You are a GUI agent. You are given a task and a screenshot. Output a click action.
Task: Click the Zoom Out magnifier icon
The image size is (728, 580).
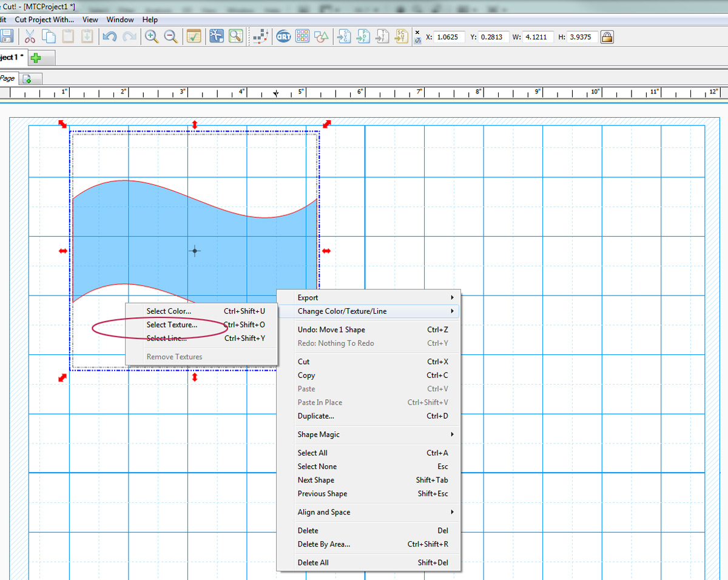pyautogui.click(x=171, y=36)
